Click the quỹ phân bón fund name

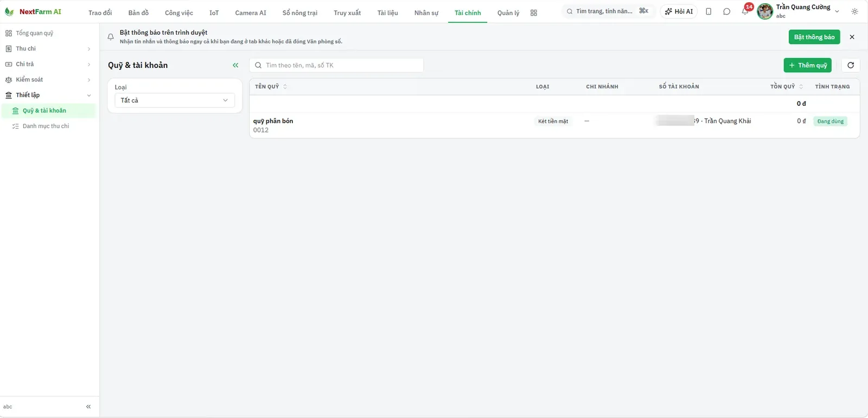[x=273, y=121]
